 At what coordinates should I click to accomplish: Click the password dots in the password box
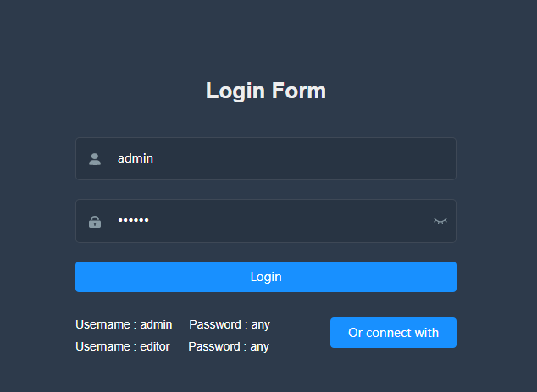pyautogui.click(x=133, y=221)
